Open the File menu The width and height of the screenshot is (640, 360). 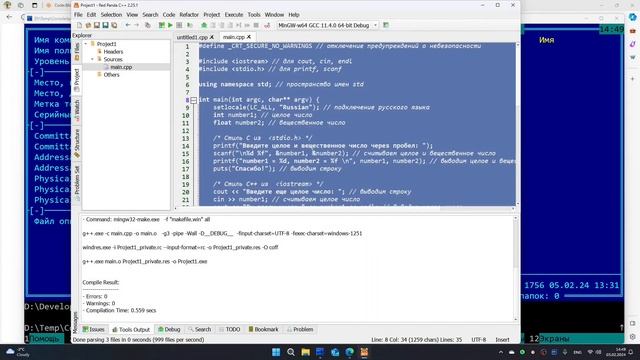(78, 15)
